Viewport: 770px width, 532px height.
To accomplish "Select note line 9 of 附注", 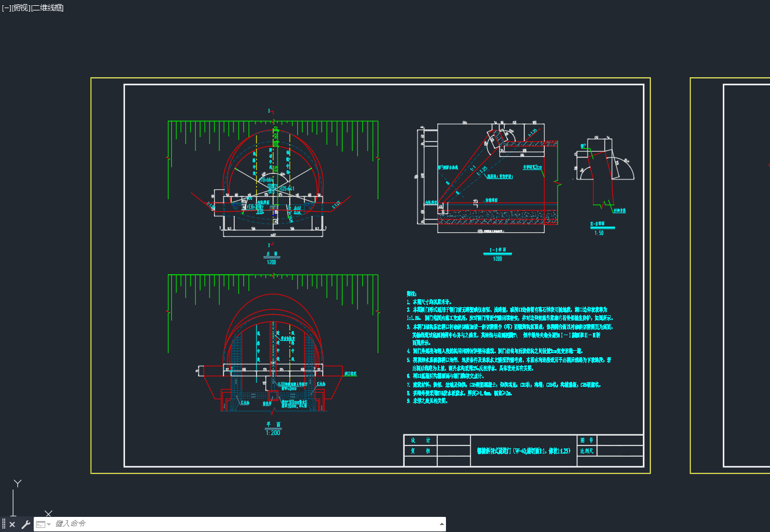I will coord(427,401).
